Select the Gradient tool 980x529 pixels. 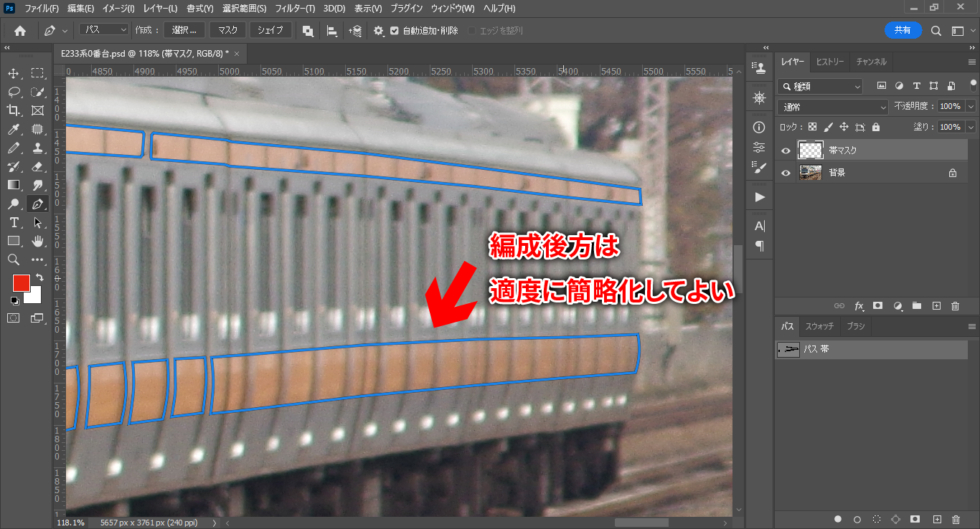14,185
